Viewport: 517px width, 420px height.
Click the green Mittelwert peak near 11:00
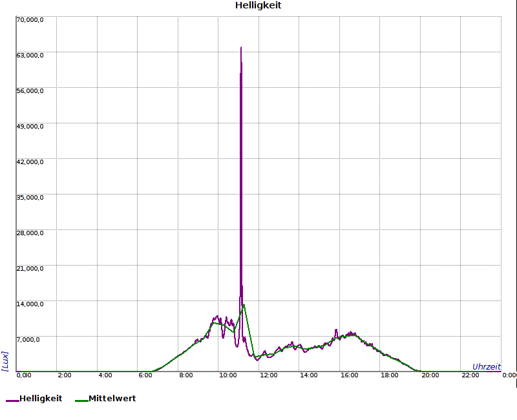pyautogui.click(x=244, y=305)
